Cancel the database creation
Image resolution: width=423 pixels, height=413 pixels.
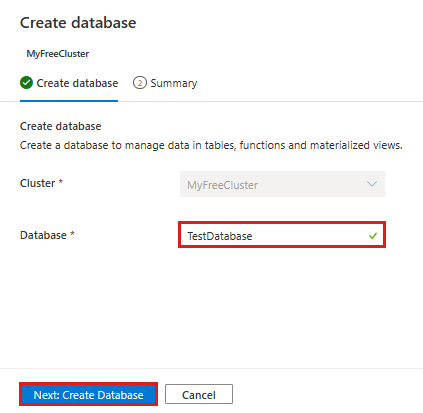pyautogui.click(x=199, y=394)
